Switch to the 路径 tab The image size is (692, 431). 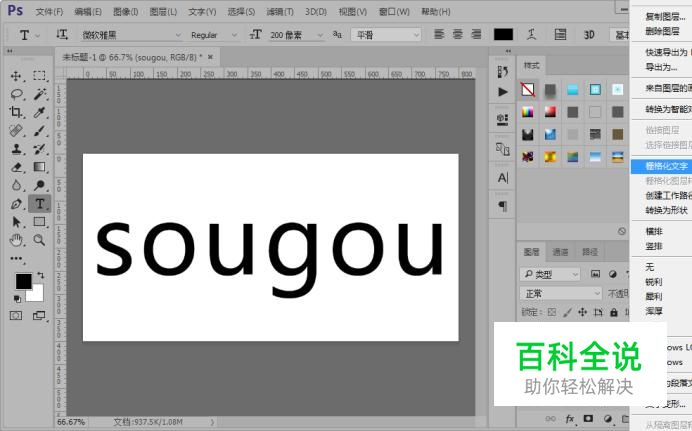[590, 252]
